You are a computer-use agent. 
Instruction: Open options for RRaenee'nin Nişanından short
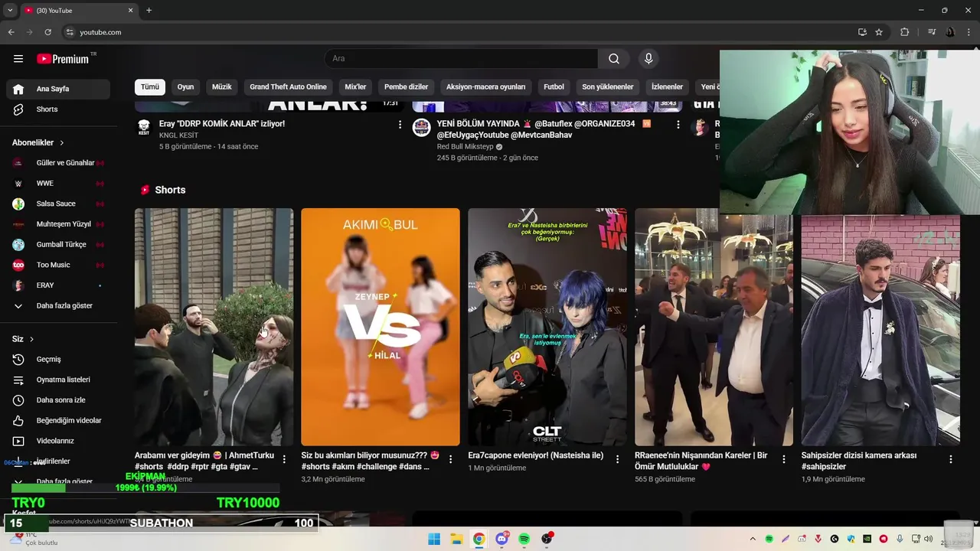[x=784, y=459]
